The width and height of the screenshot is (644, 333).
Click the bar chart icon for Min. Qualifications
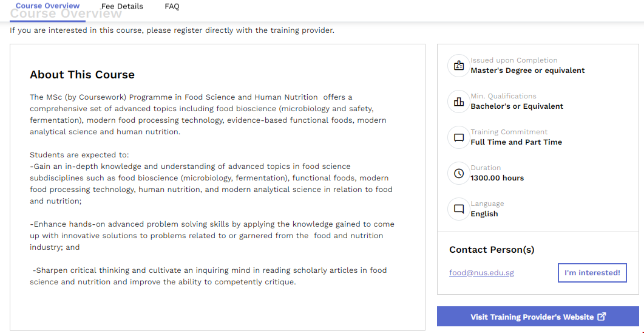point(459,101)
